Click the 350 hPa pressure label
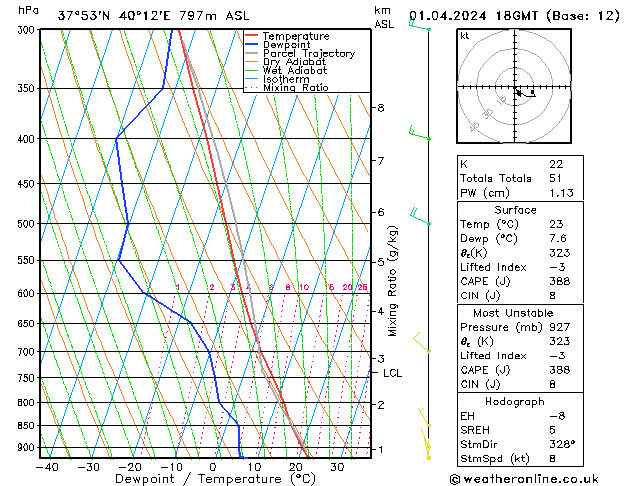 tap(28, 88)
